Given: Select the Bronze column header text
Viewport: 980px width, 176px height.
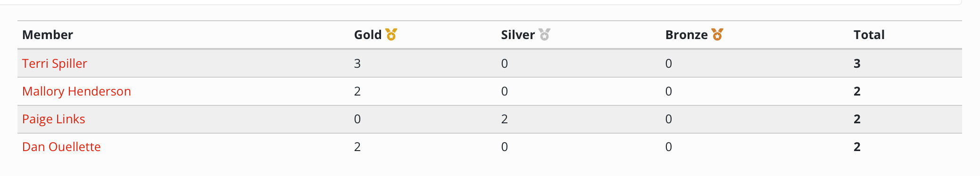Looking at the screenshot, I should 687,35.
